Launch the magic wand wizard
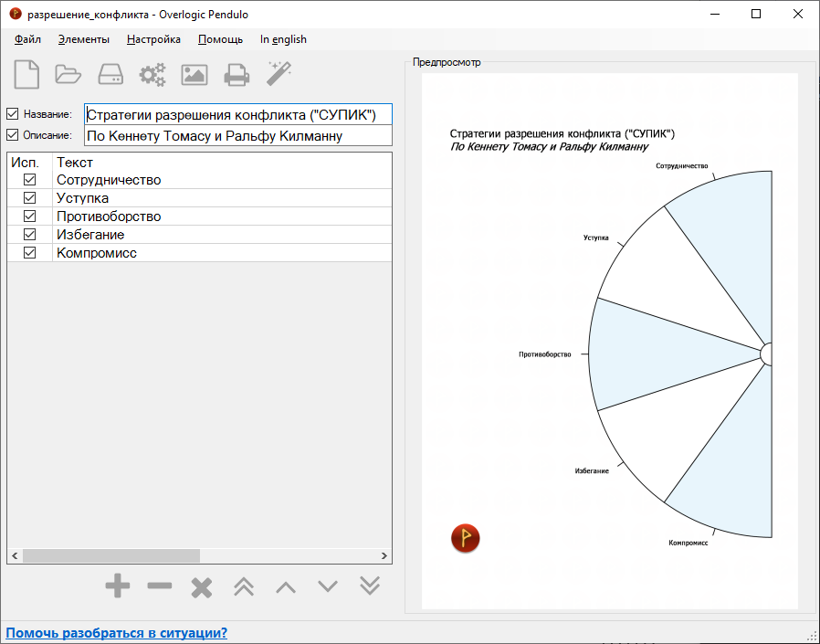The image size is (820, 644). click(x=279, y=73)
